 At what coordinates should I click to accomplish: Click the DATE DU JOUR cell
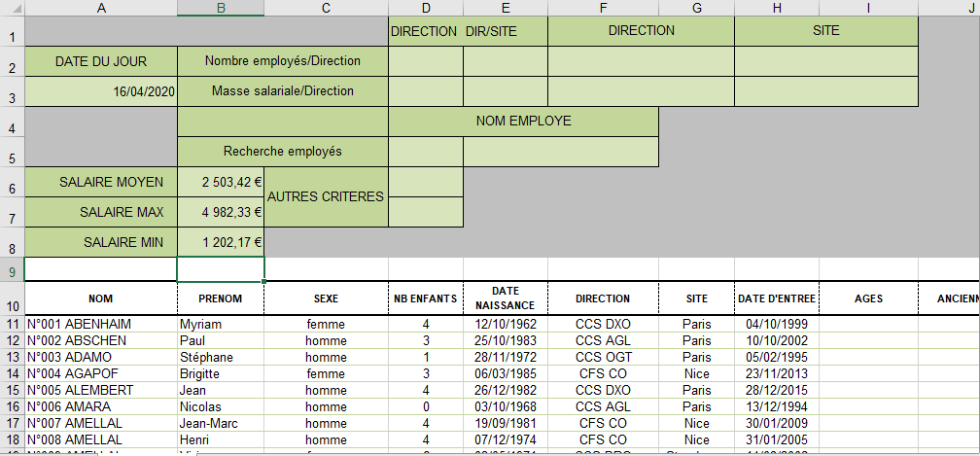pos(101,61)
